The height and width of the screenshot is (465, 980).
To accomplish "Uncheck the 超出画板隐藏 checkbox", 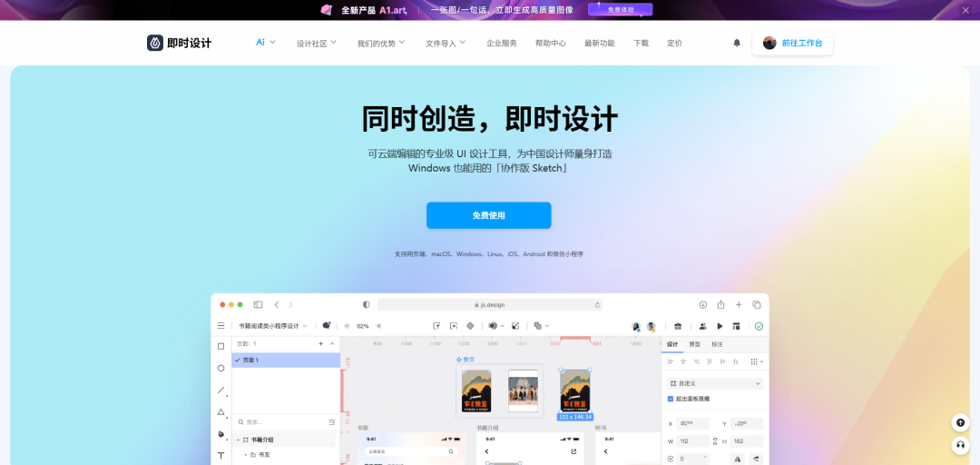I will tap(671, 399).
